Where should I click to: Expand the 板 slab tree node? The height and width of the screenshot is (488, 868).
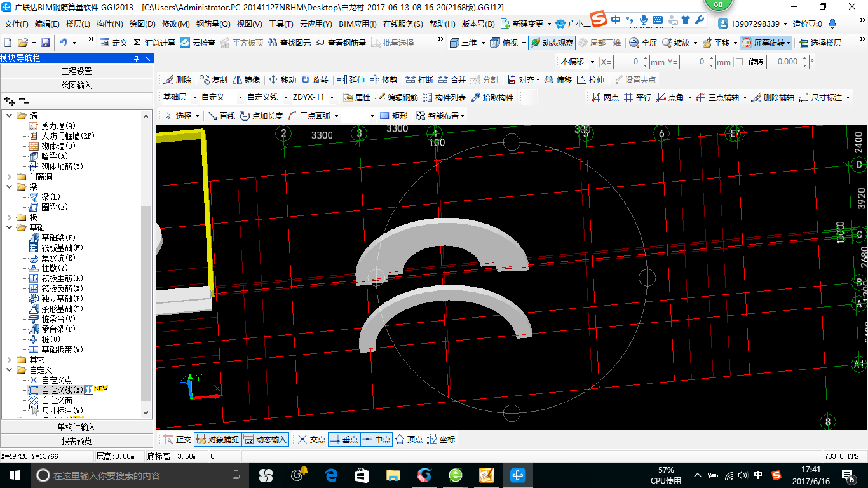10,217
